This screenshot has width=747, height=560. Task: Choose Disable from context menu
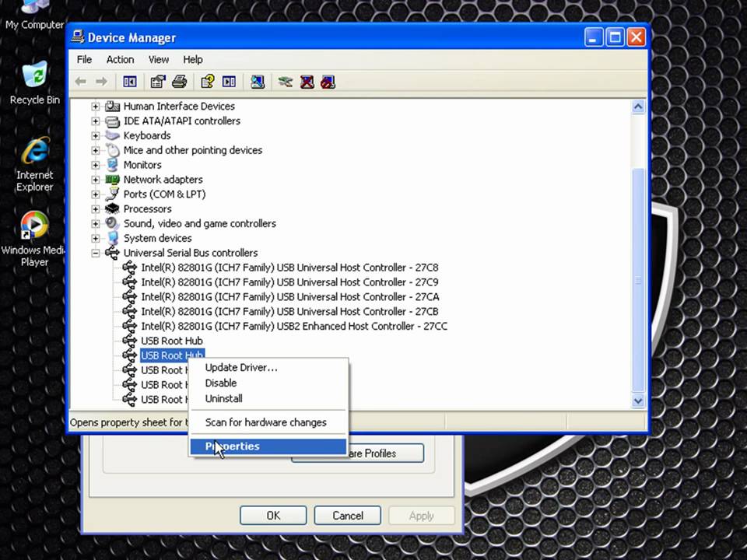click(268, 383)
